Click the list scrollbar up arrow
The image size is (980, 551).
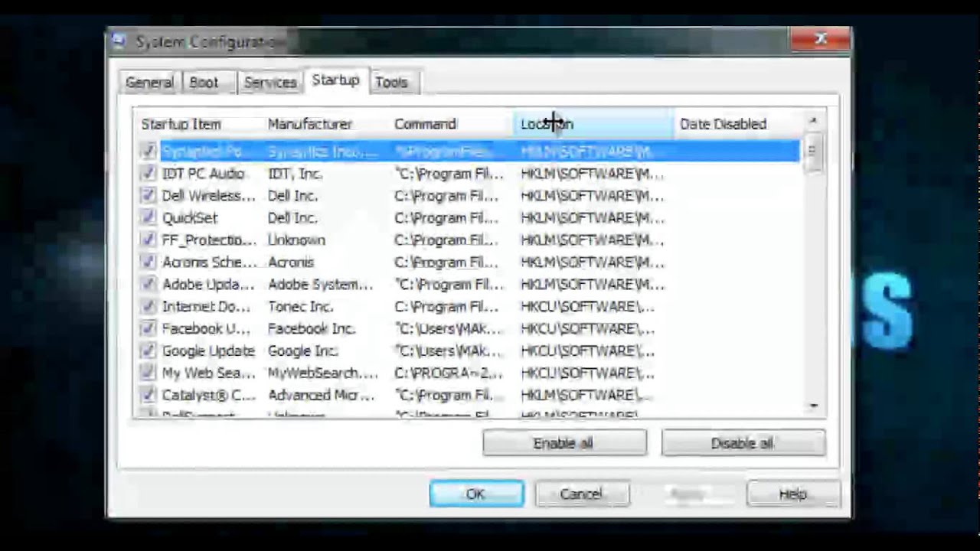813,121
